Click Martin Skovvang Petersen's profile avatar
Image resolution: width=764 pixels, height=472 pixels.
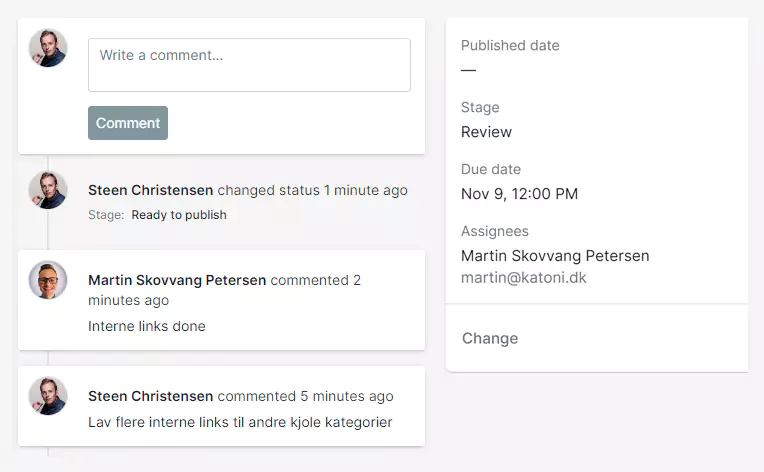click(x=48, y=280)
